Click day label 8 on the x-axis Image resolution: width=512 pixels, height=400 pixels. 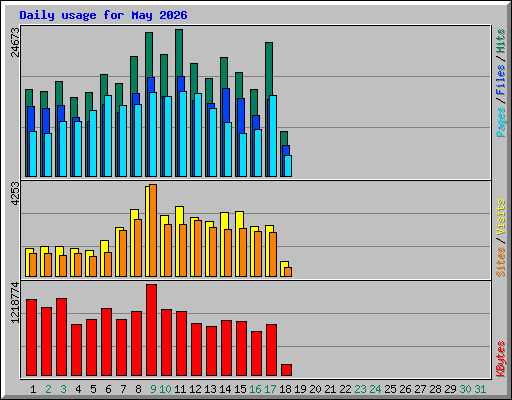click(138, 389)
